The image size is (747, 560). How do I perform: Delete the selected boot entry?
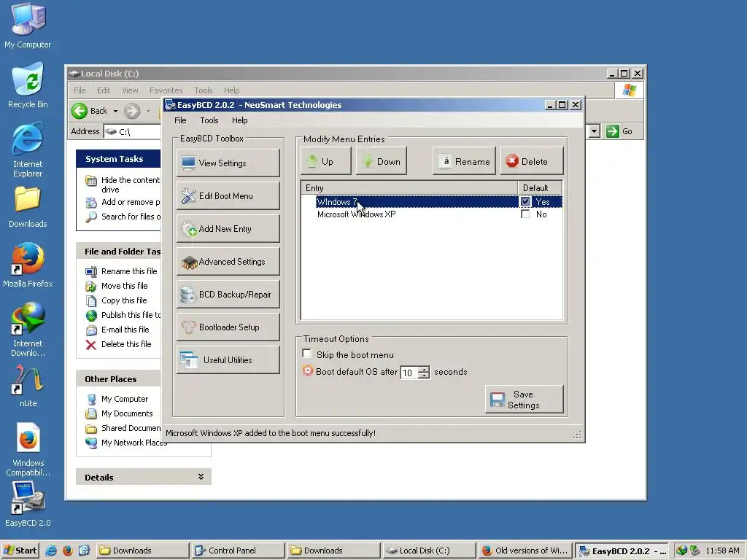point(532,161)
